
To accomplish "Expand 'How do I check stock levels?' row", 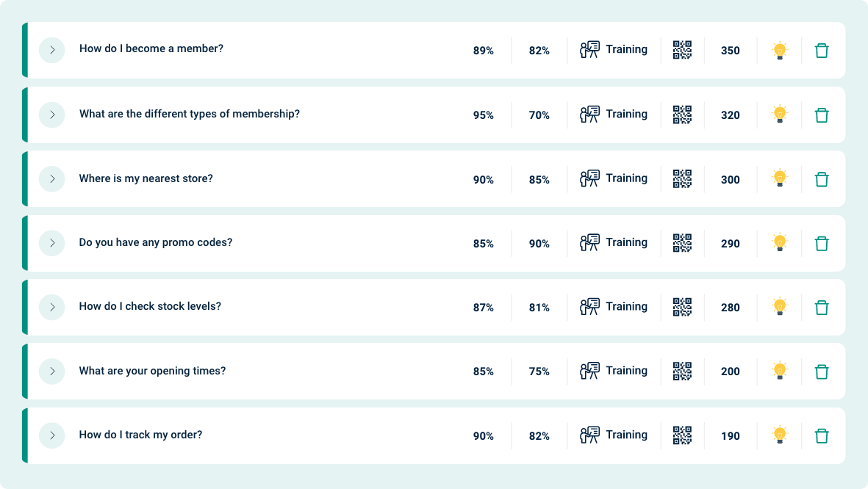I will (x=52, y=307).
